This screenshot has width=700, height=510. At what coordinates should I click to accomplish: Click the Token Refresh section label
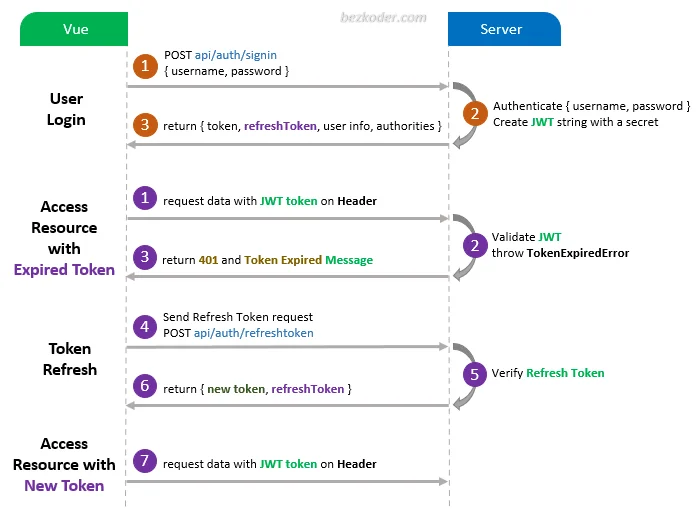(70, 359)
